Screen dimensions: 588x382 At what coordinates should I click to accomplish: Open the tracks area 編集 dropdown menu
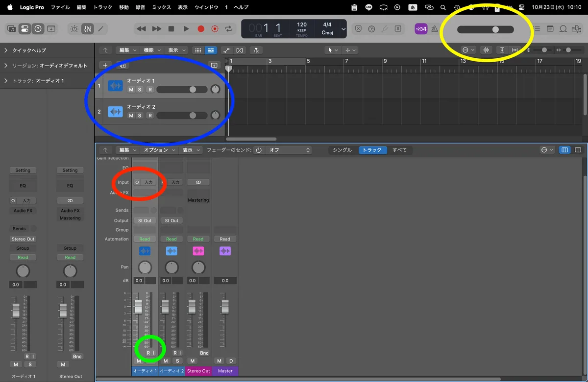click(x=127, y=50)
